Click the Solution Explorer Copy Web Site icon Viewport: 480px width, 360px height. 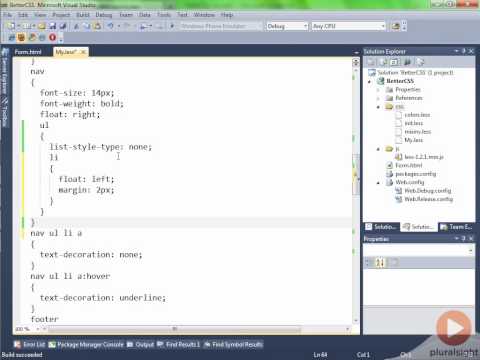(420, 62)
